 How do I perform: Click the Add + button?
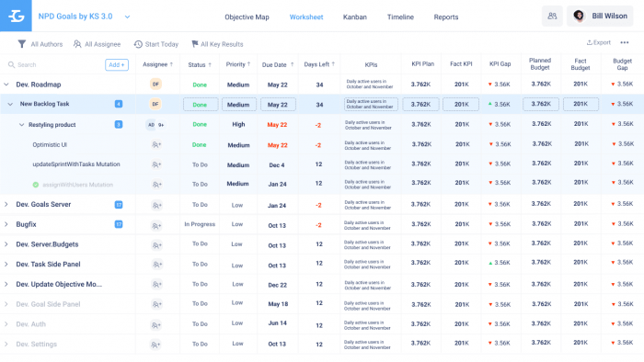(117, 65)
